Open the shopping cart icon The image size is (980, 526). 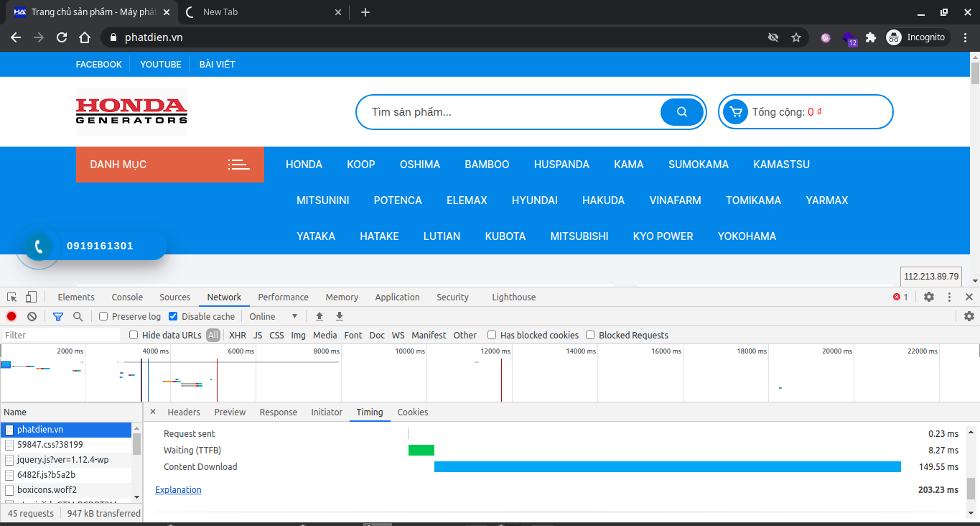point(734,112)
